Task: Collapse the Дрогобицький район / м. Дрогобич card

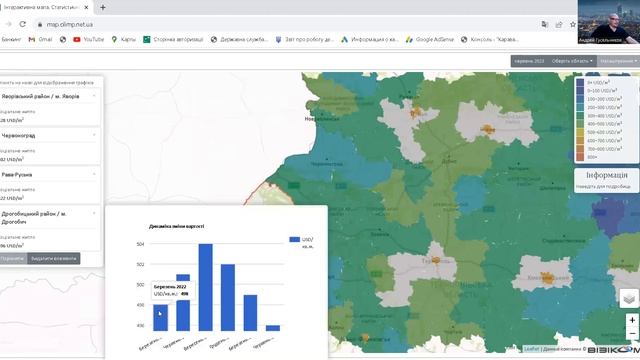Action: point(94,213)
